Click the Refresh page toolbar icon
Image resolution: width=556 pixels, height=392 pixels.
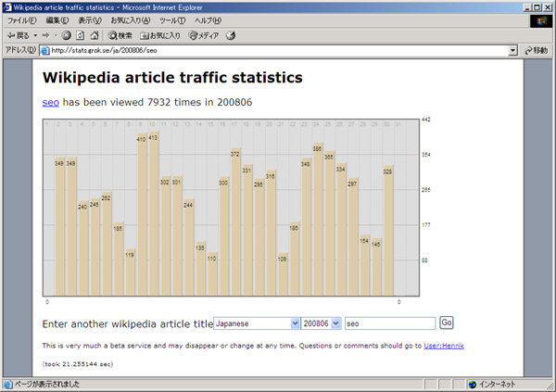[x=81, y=35]
